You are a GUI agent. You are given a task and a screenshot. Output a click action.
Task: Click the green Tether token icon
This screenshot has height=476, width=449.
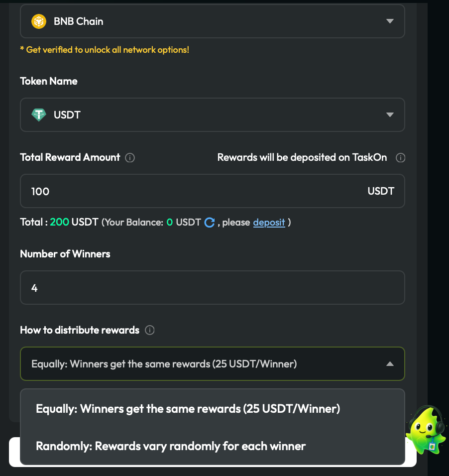pos(38,115)
